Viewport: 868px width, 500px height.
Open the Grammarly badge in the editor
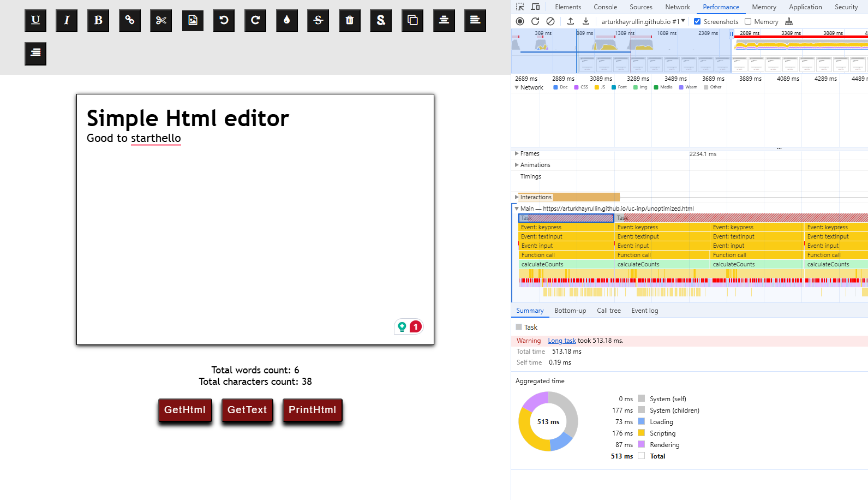(x=409, y=326)
